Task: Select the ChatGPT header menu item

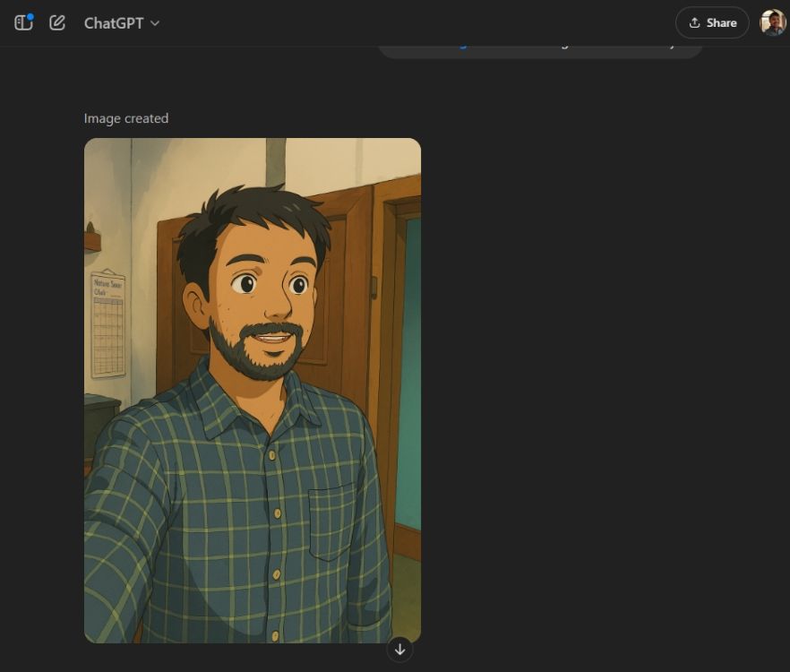Action: 113,23
